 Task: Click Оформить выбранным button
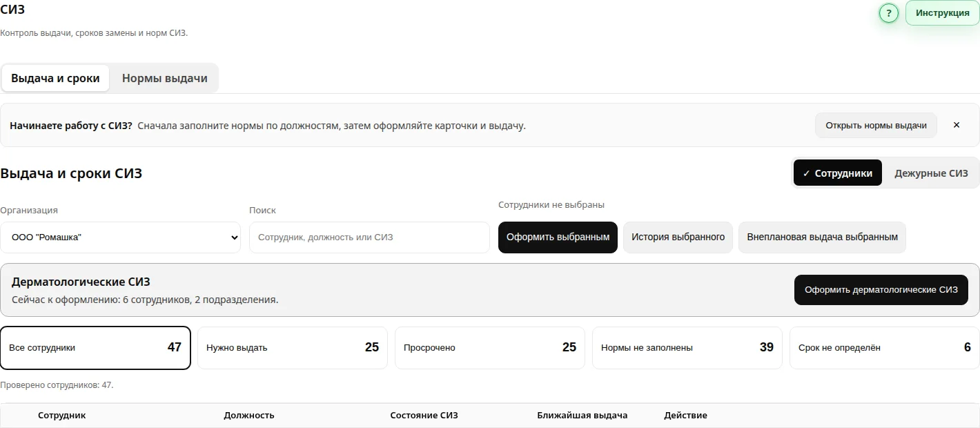[558, 237]
